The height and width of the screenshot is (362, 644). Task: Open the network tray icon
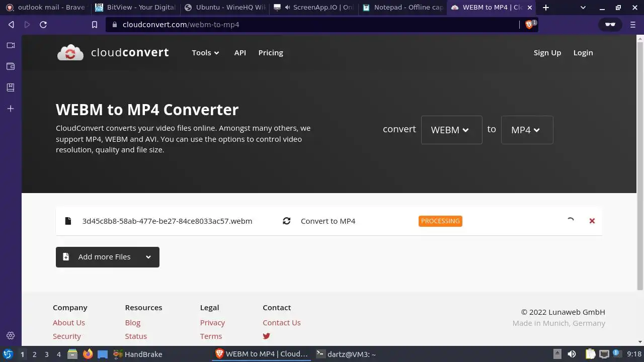tap(604, 354)
